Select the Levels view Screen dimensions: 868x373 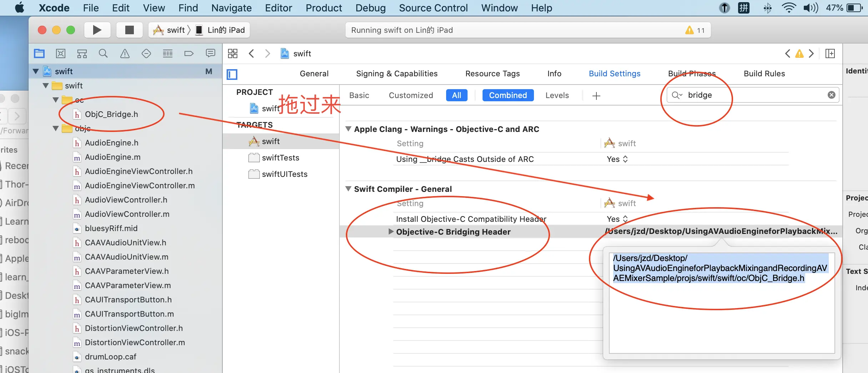557,95
